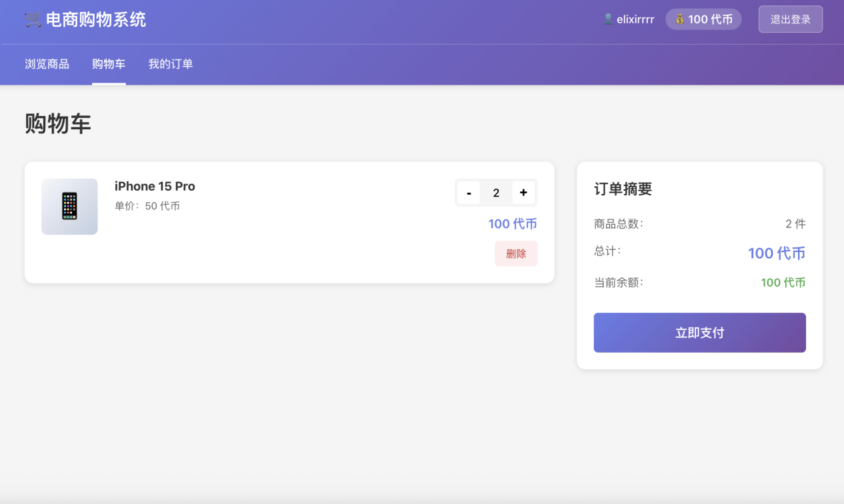Click the 单价：50 代币 unit price text
Viewport: 844px width, 504px height.
[x=147, y=206]
